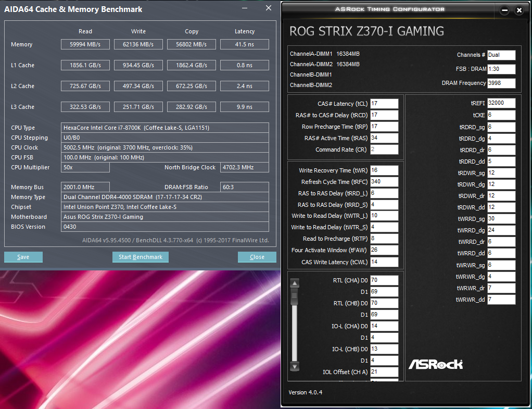This screenshot has height=409, width=532.
Task: Click Read to Precharge (tRTP) field
Action: [x=384, y=239]
